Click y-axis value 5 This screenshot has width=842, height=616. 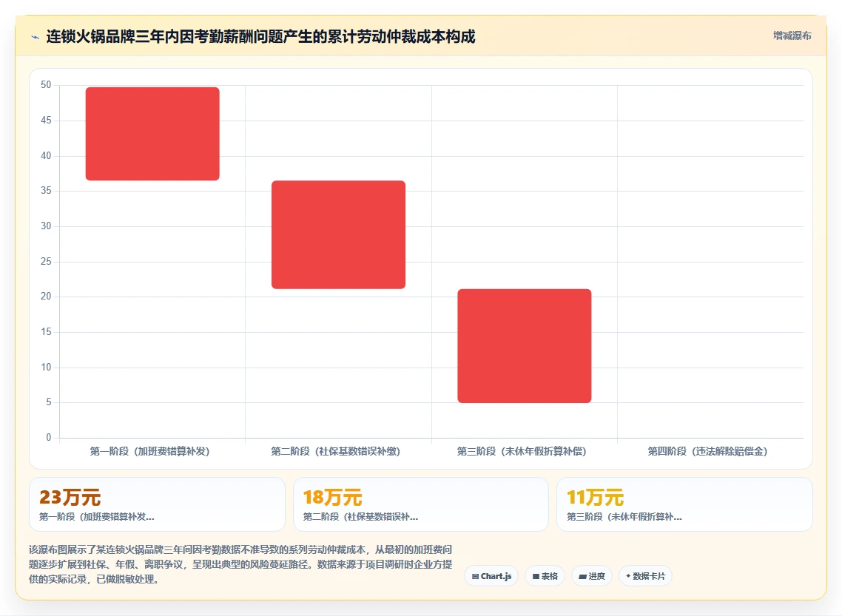pos(49,402)
